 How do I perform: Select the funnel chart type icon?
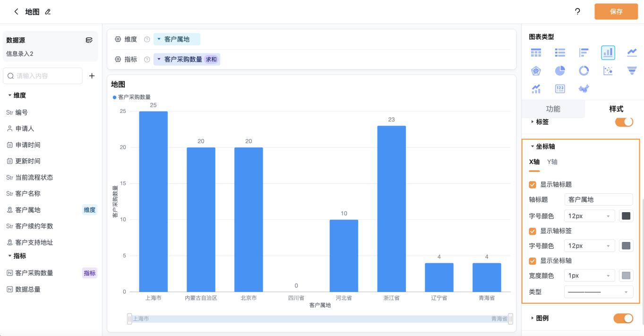pos(632,71)
